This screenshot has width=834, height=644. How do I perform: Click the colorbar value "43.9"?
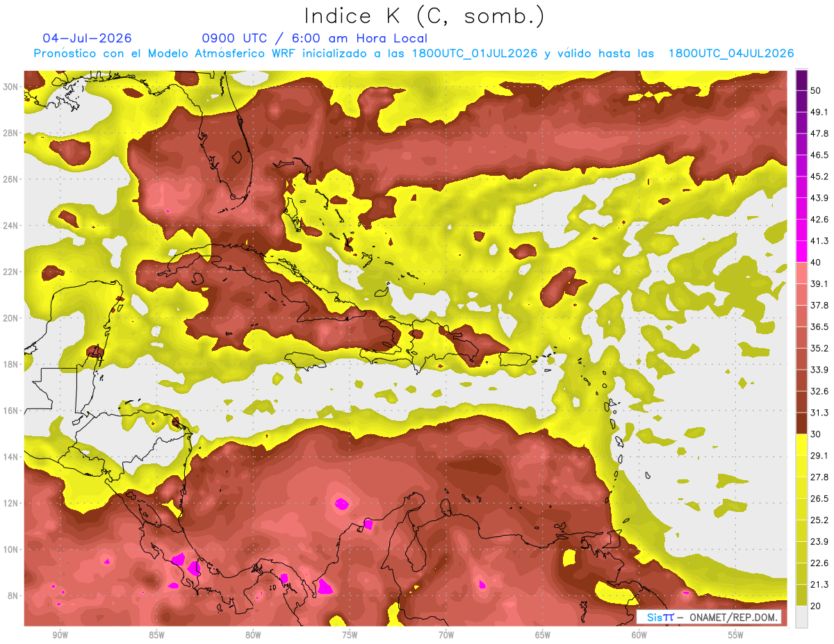(x=821, y=198)
